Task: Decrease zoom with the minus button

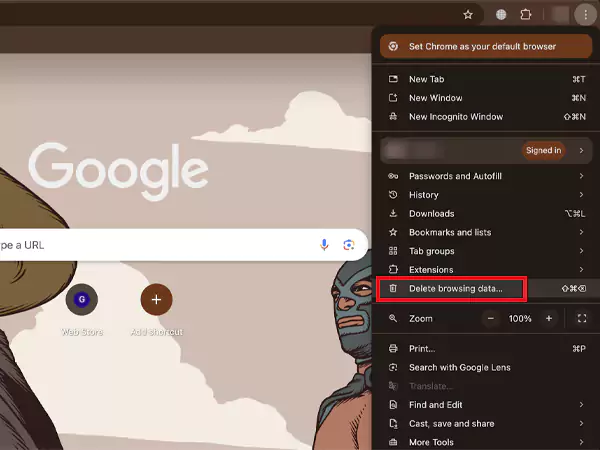Action: [491, 318]
